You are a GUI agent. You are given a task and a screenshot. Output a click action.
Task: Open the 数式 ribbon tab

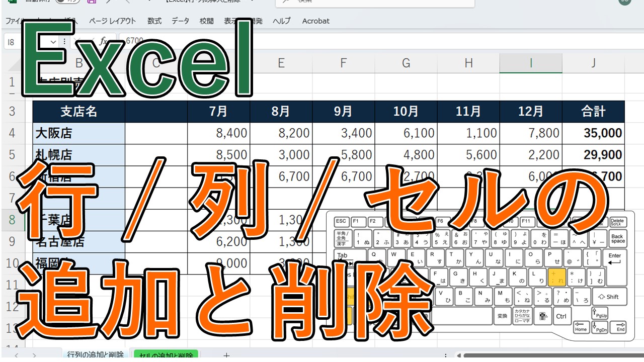[x=154, y=21]
